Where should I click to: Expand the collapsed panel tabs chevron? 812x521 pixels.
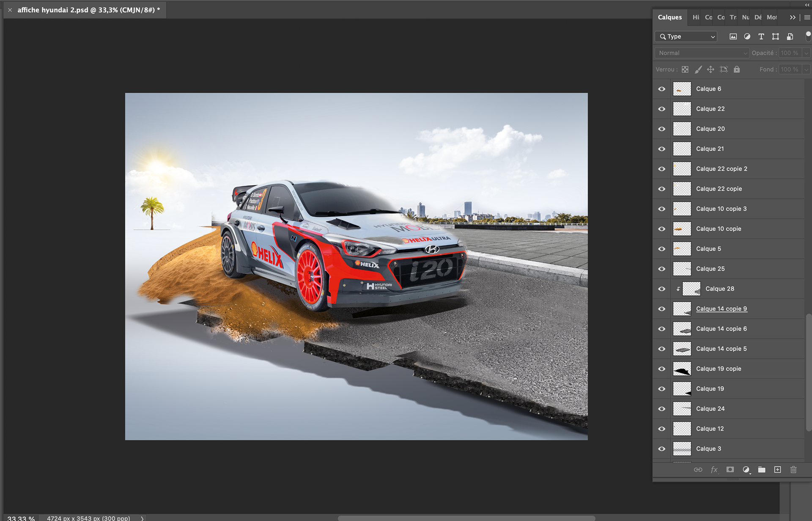(x=792, y=17)
